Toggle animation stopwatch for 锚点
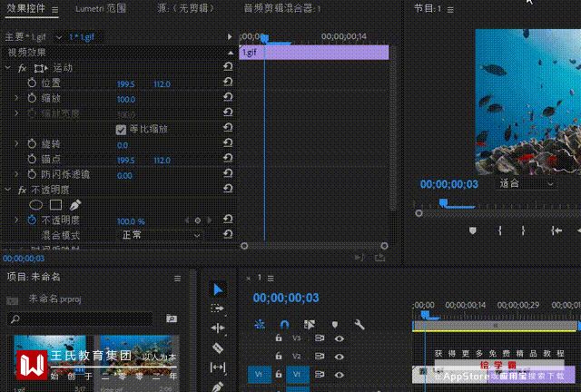The width and height of the screenshot is (581, 392). pyautogui.click(x=32, y=159)
